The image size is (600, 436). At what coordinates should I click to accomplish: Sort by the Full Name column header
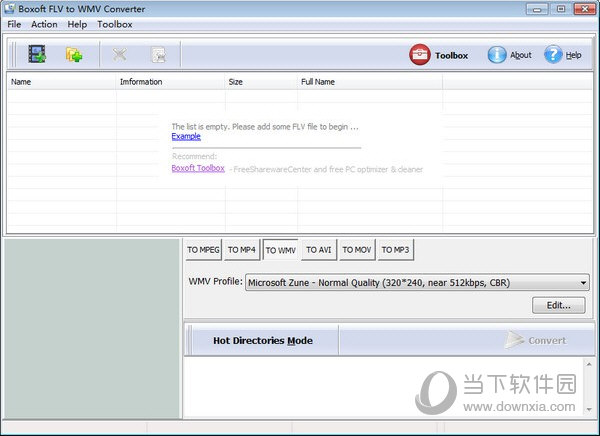[370, 82]
